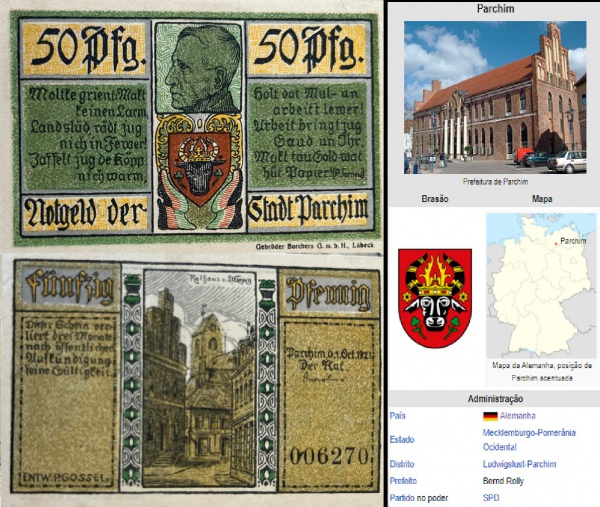Click the 'Brasão' heading
This screenshot has width=600, height=507.
coord(435,199)
